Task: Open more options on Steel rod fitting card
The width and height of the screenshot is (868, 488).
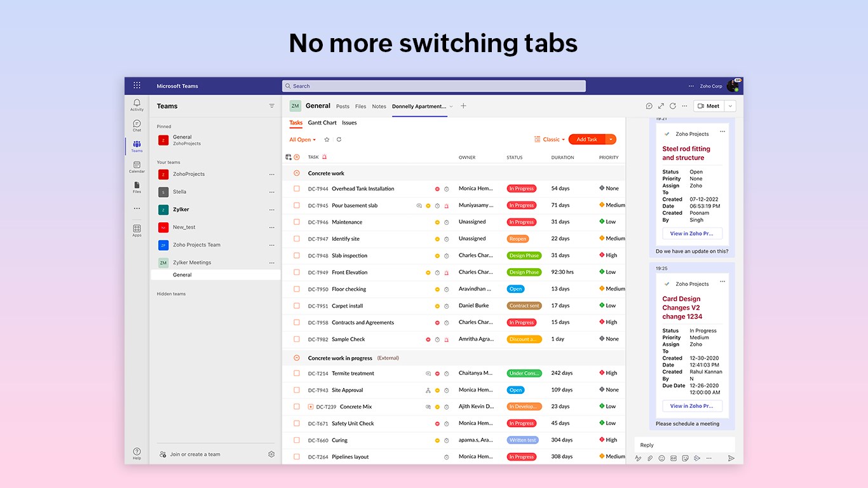Action: coord(722,132)
